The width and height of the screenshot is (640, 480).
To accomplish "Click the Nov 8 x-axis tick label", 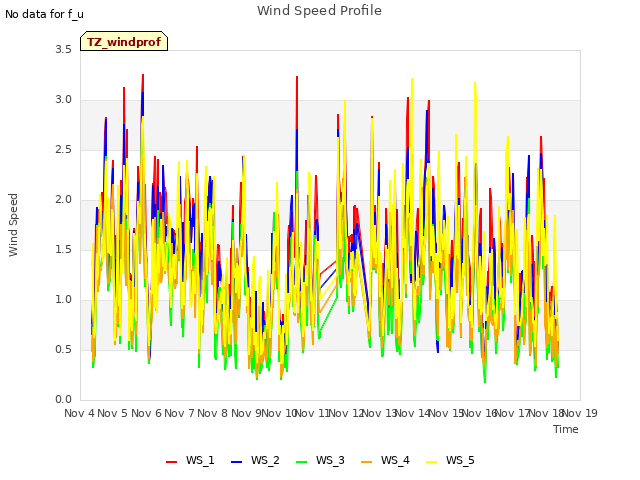I will tap(213, 413).
